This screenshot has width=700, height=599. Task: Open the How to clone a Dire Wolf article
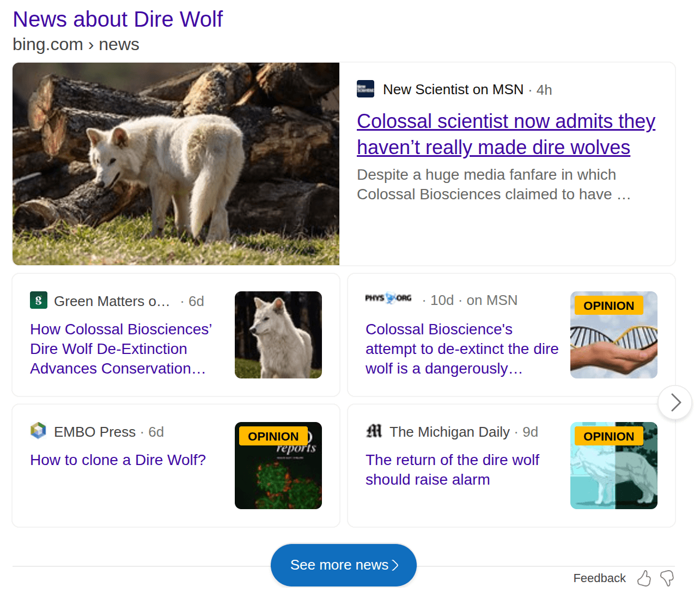tap(118, 460)
